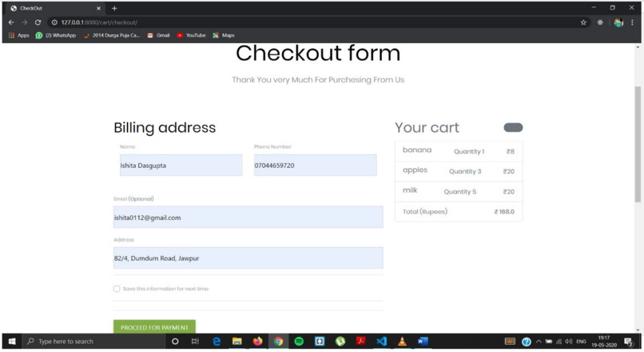Show hidden system tray icons
The height and width of the screenshot is (352, 644).
(539, 342)
